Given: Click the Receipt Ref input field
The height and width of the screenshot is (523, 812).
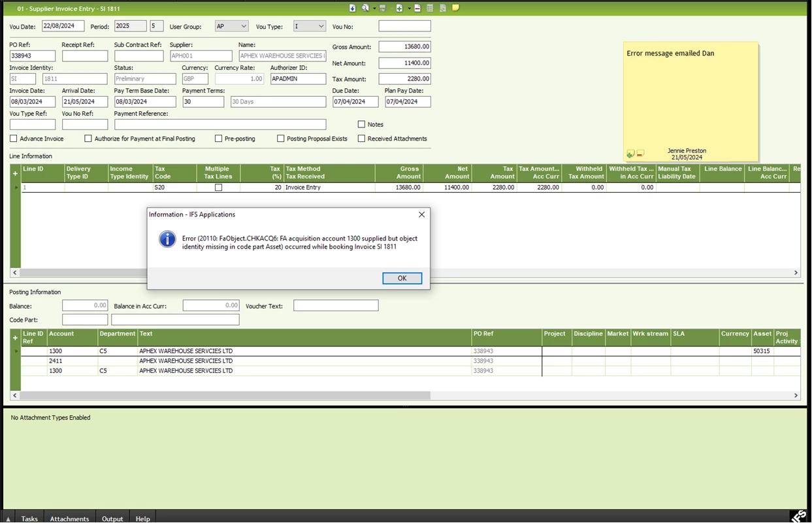Looking at the screenshot, I should point(85,56).
